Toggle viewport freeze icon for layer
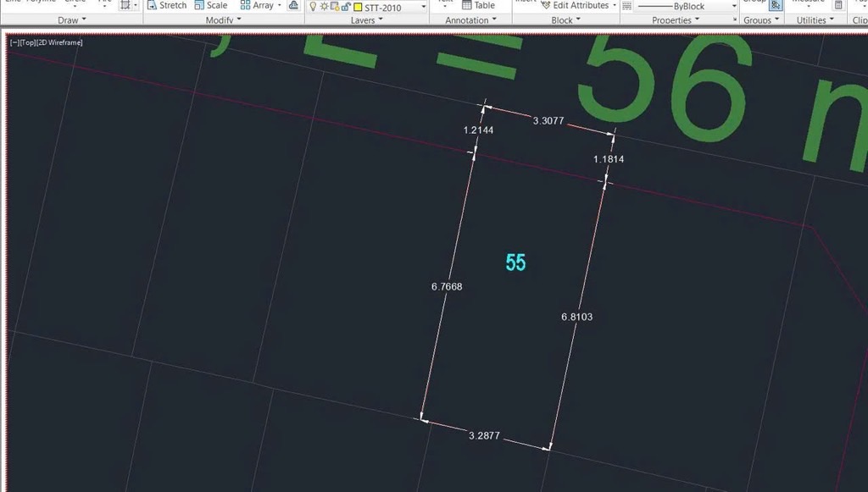This screenshot has height=492, width=868. 335,7
